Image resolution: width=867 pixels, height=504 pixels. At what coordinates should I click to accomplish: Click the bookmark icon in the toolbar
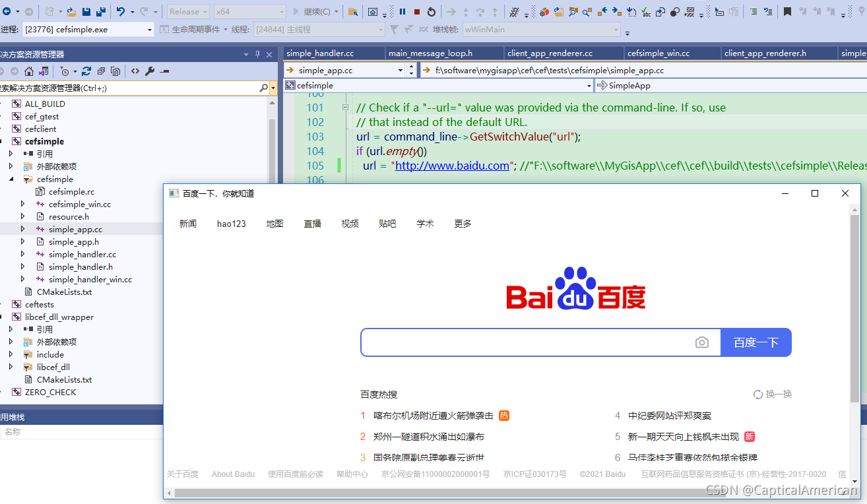pos(787,11)
